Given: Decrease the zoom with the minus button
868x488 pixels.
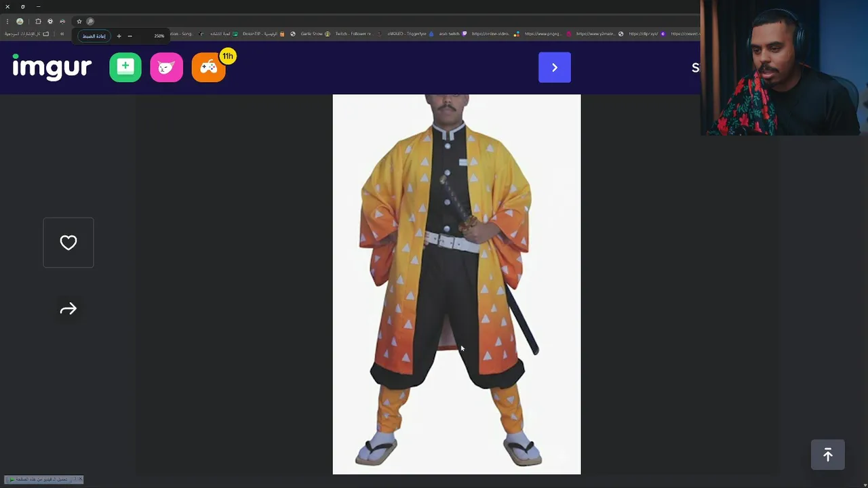Looking at the screenshot, I should [x=130, y=36].
